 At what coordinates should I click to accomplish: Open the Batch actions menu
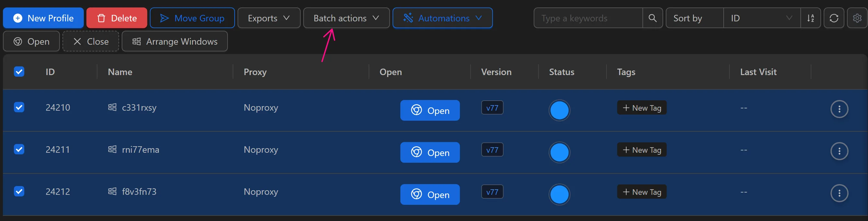point(346,18)
